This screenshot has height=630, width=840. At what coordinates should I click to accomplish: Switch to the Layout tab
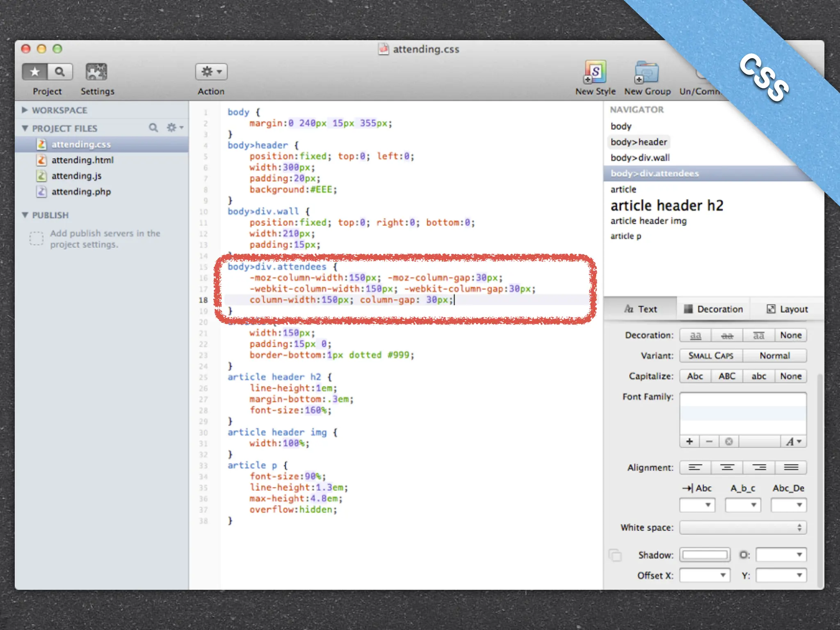tap(787, 309)
